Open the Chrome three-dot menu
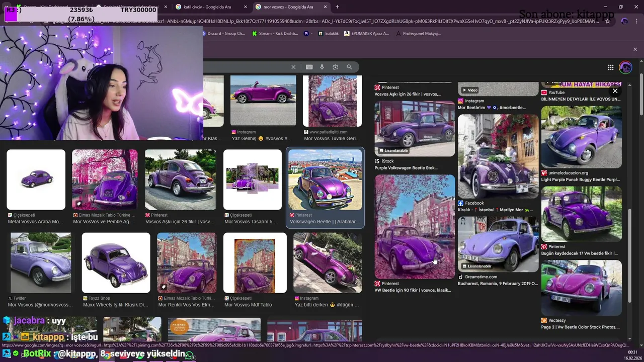Image resolution: width=644 pixels, height=362 pixels. 637,21
